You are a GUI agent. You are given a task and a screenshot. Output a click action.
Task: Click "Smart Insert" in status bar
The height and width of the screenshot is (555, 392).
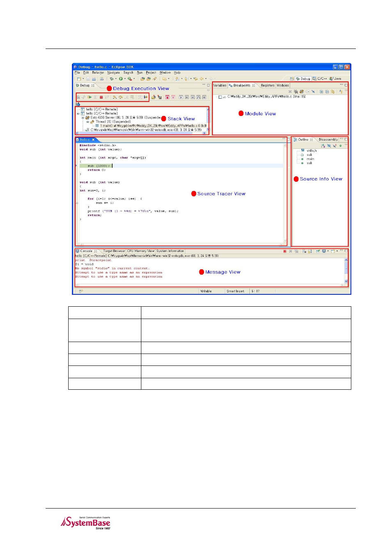pos(235,291)
